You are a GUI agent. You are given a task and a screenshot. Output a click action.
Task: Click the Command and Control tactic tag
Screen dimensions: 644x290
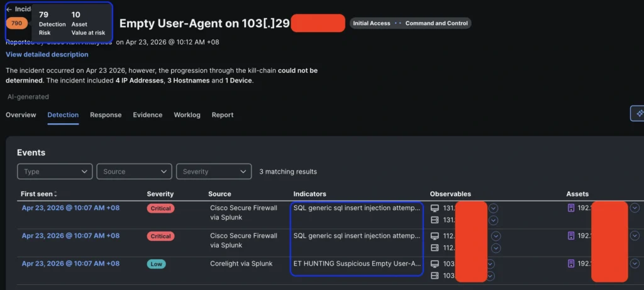pos(436,23)
